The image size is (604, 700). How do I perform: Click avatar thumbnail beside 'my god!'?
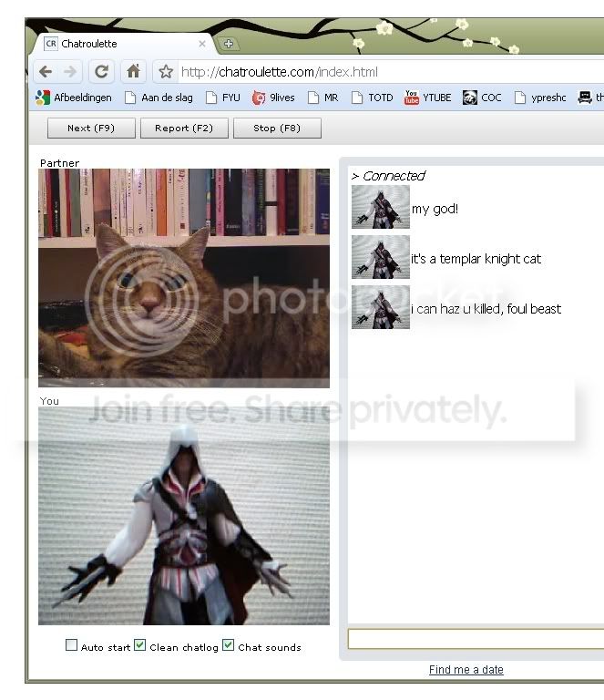click(381, 207)
